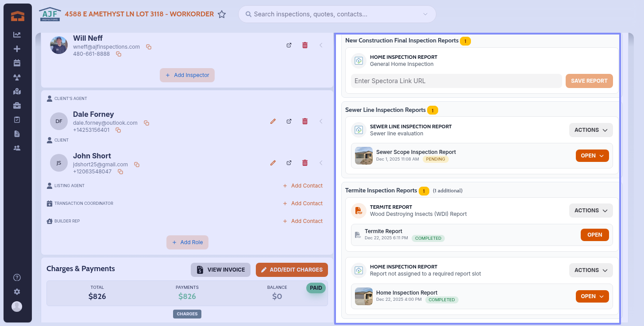Open the map icon in the sidebar
This screenshot has width=644, height=326.
pos(17,92)
